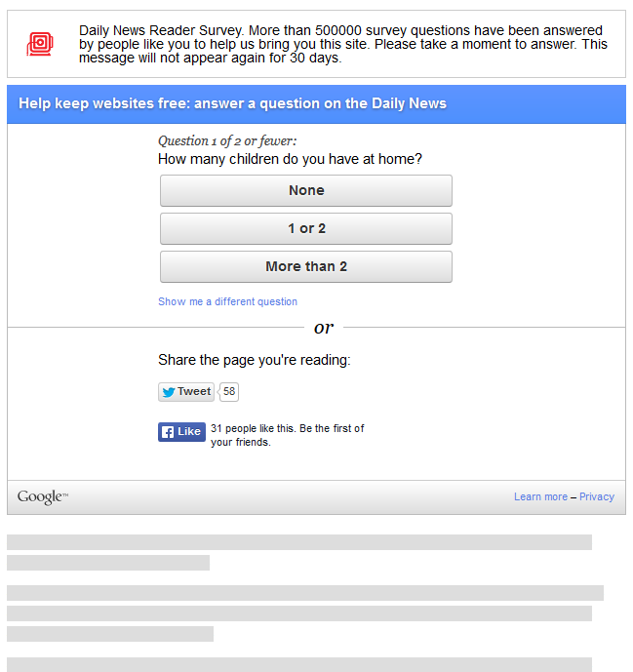
Task: Click the Twitter bird icon
Action: (x=169, y=392)
